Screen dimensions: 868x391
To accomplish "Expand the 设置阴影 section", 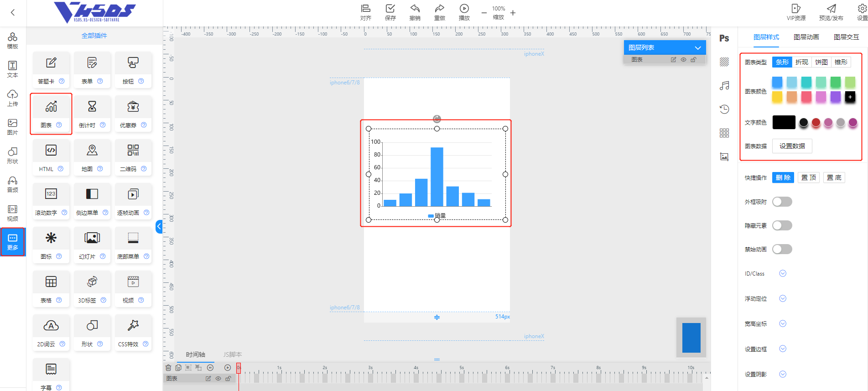I will [783, 374].
